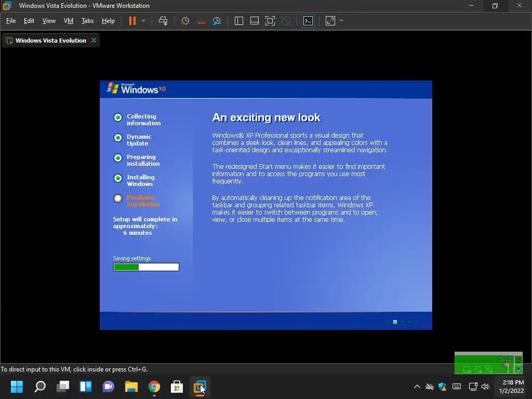The height and width of the screenshot is (399, 532).
Task: Open the Windows Start menu
Action: coord(17,387)
